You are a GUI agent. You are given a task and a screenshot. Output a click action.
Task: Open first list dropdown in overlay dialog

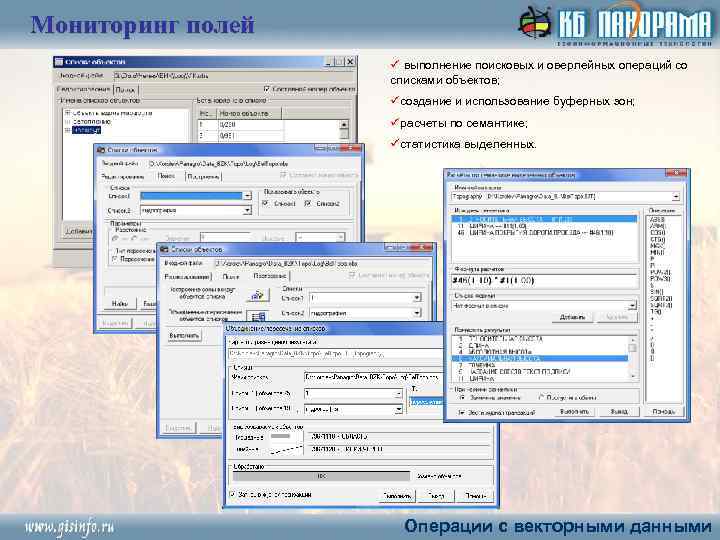398,394
